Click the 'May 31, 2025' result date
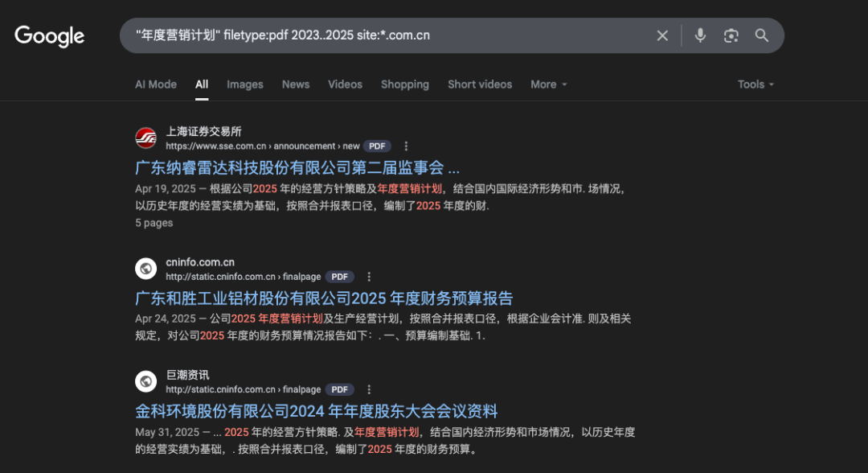The image size is (868, 473). (166, 432)
